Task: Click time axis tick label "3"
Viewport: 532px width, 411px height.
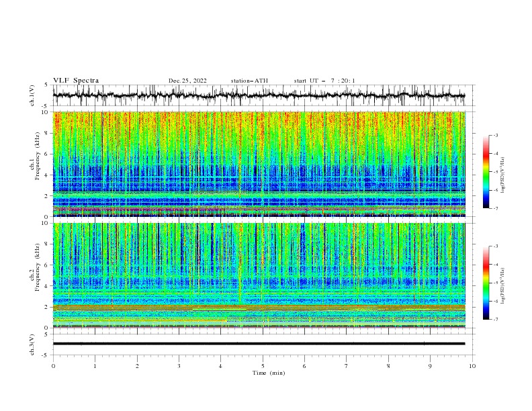Action: tap(179, 366)
